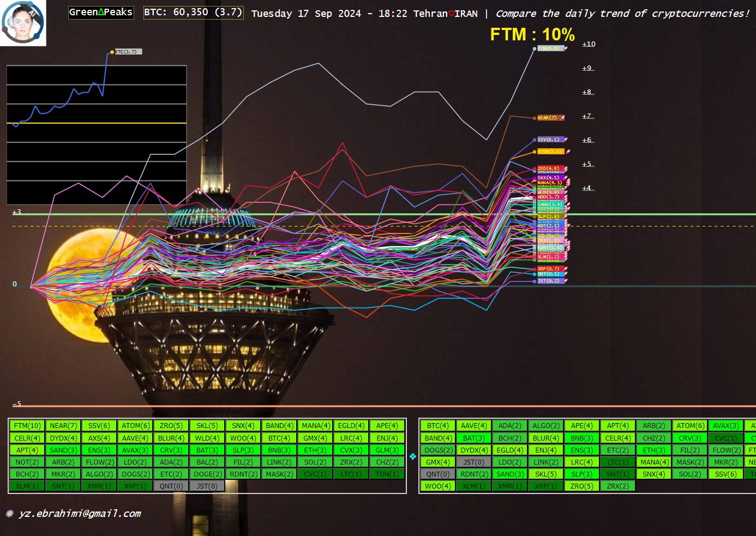This screenshot has height=536, width=756.
Task: Click the +10 axis tick label
Action: 589,44
